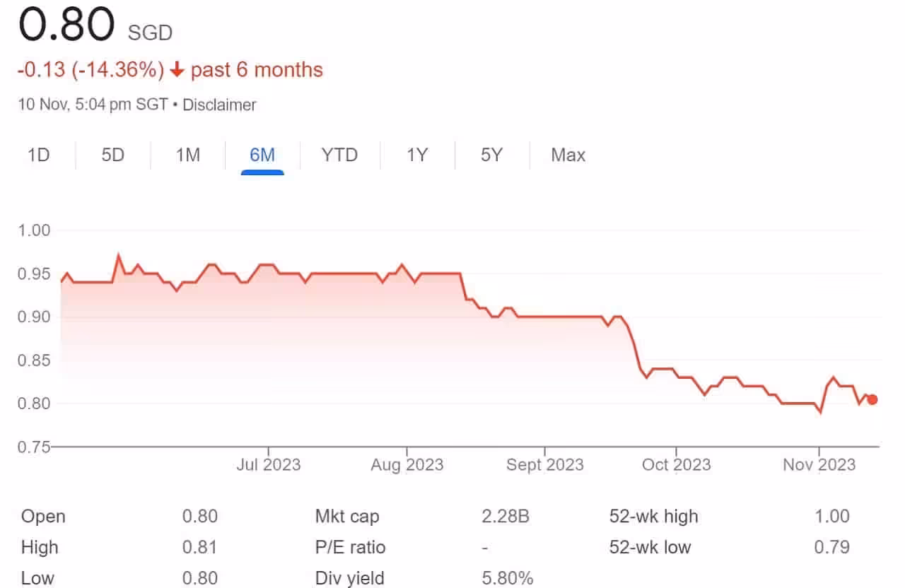Image resolution: width=905 pixels, height=588 pixels.
Task: Click the Div yield value 5.80%
Action: tap(508, 578)
